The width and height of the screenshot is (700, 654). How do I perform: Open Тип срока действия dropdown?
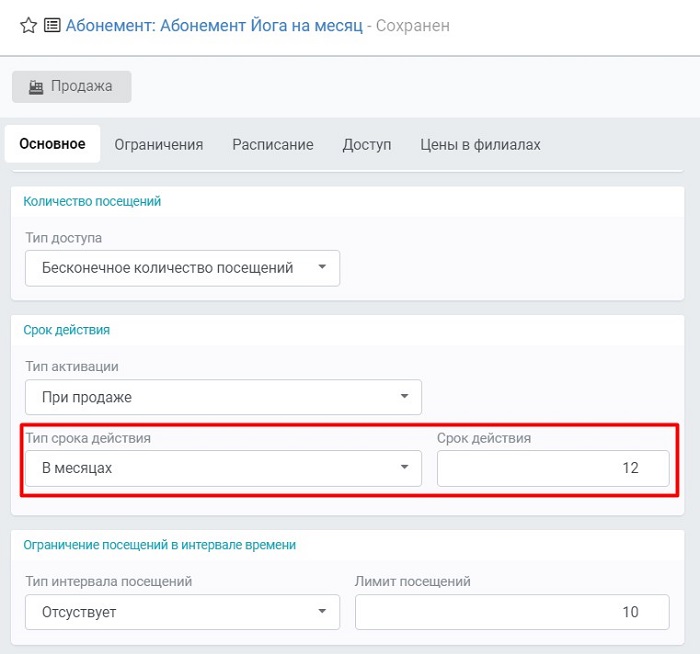(223, 468)
